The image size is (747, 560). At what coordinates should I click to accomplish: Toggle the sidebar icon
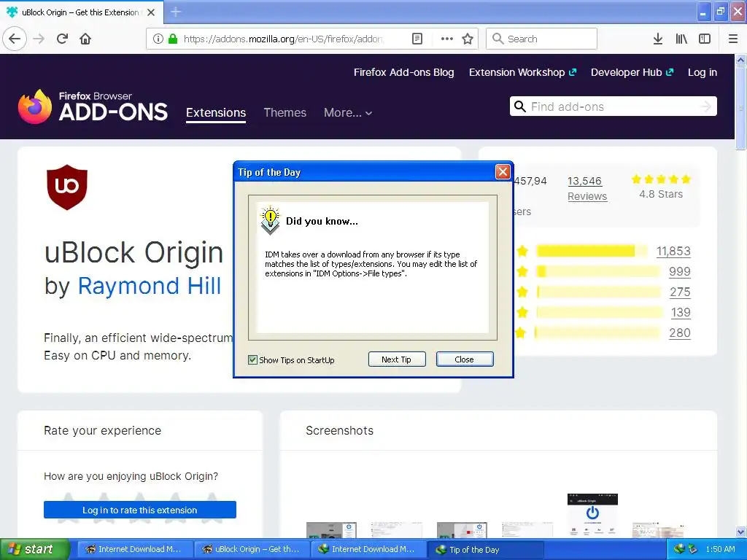coord(705,39)
